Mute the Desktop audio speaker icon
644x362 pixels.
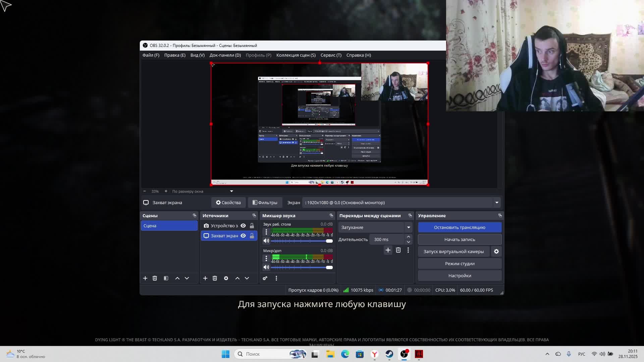click(x=266, y=241)
